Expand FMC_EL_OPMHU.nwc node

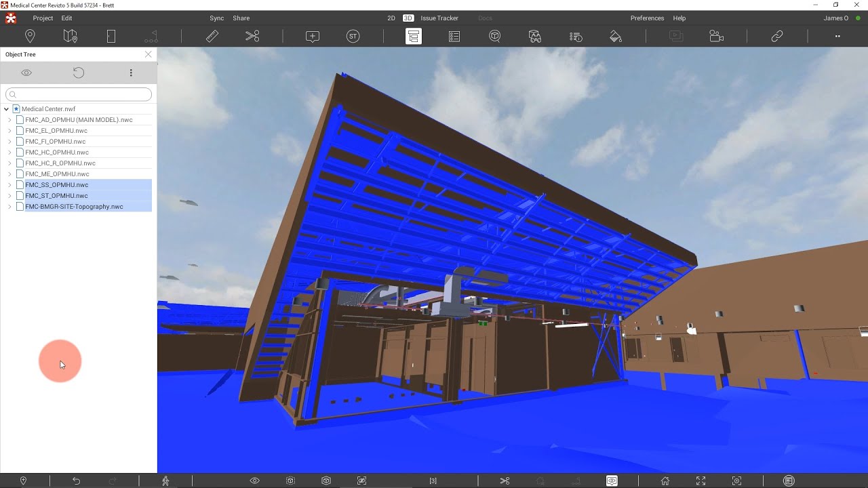9,131
